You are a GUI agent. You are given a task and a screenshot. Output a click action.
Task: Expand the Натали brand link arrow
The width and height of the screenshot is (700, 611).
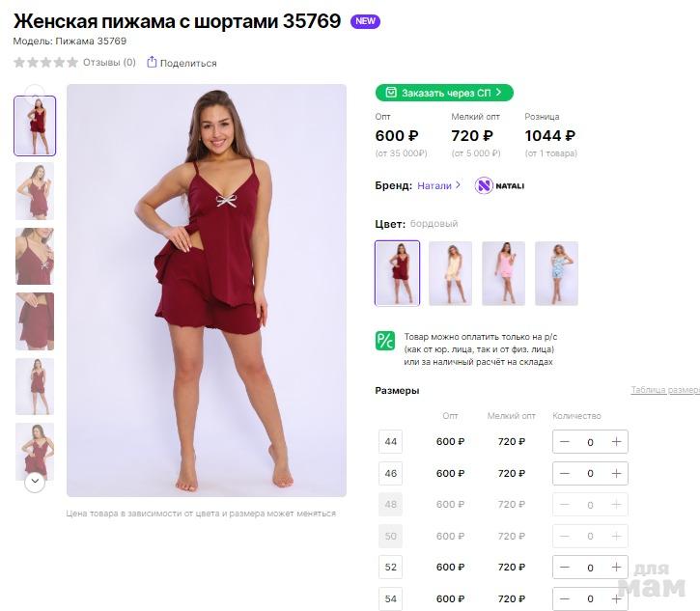click(458, 185)
